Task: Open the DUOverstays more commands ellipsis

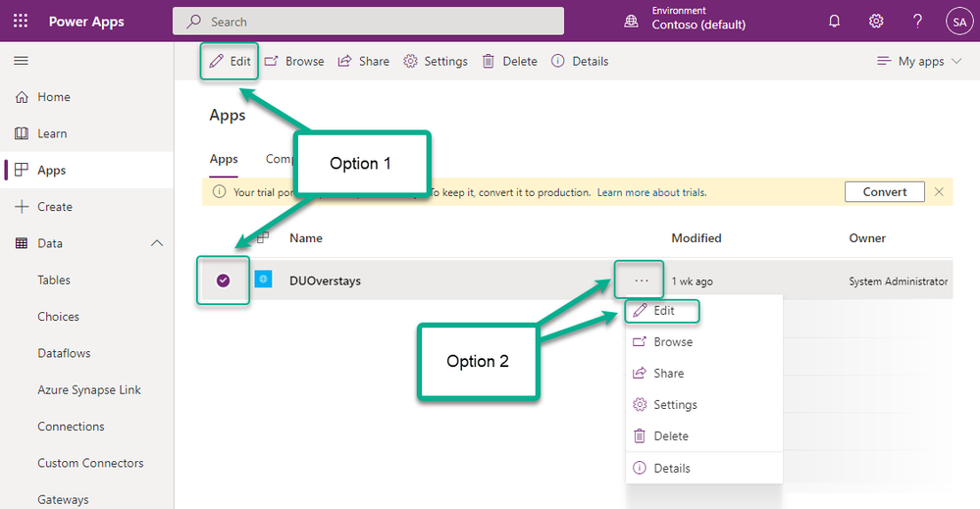Action: 642,280
